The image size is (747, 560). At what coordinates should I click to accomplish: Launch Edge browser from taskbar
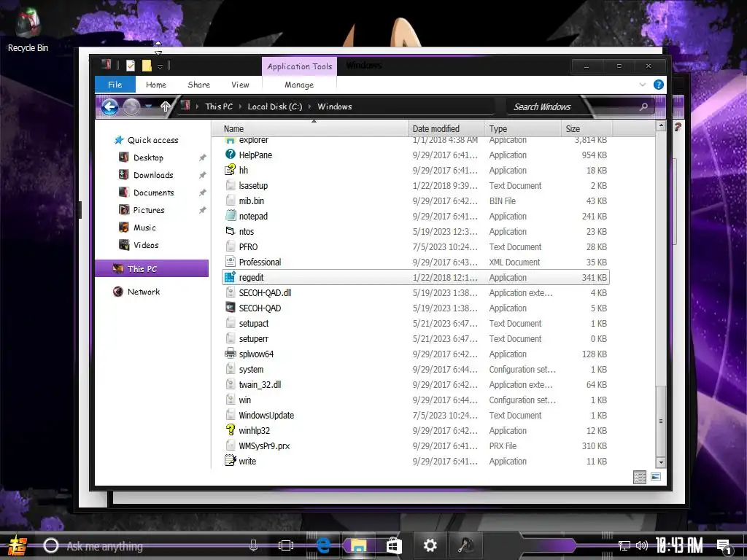tap(323, 545)
